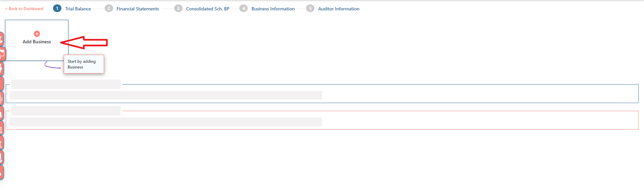Select step 5 circle icon
The width and height of the screenshot is (644, 193).
tap(310, 8)
